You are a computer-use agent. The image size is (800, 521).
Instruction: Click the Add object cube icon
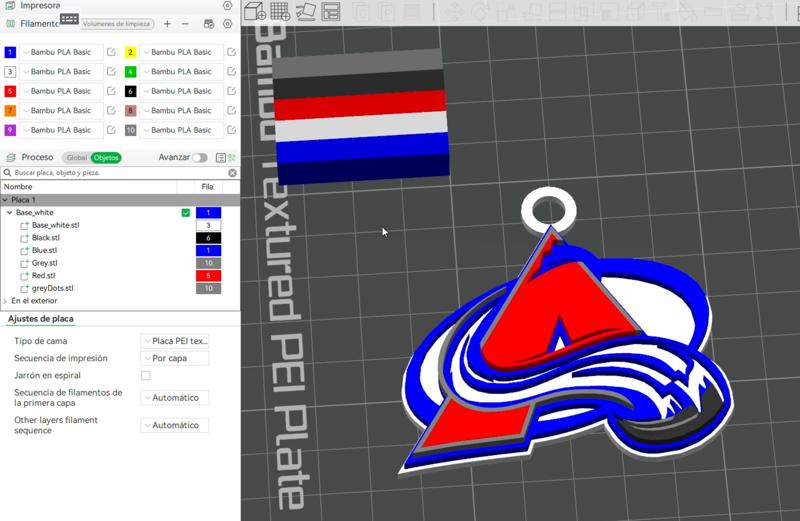click(x=255, y=11)
